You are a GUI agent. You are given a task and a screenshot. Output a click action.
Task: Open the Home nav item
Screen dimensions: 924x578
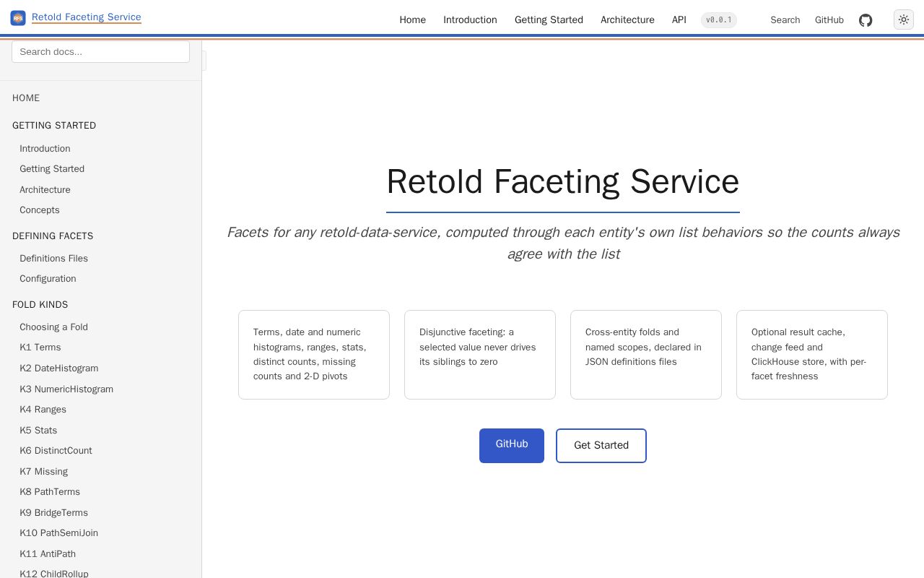[x=413, y=20]
